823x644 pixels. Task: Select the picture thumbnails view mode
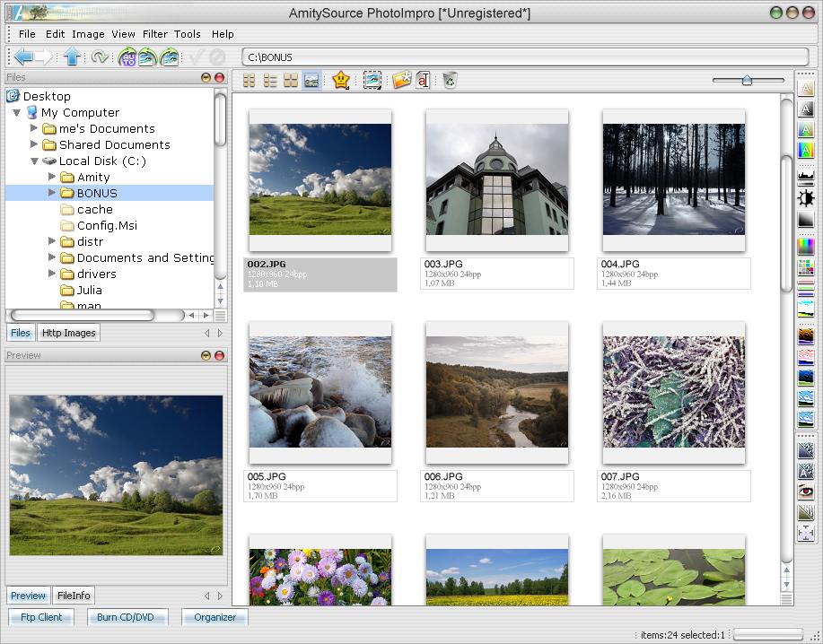311,80
